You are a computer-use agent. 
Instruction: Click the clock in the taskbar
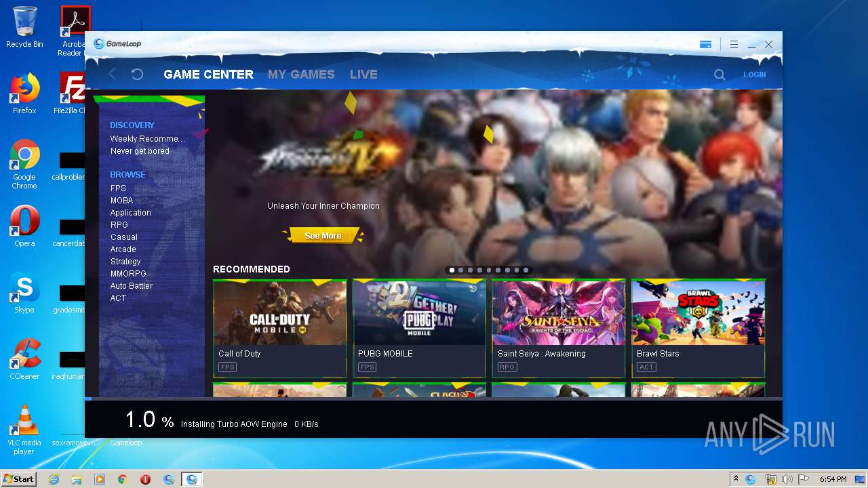coord(833,479)
